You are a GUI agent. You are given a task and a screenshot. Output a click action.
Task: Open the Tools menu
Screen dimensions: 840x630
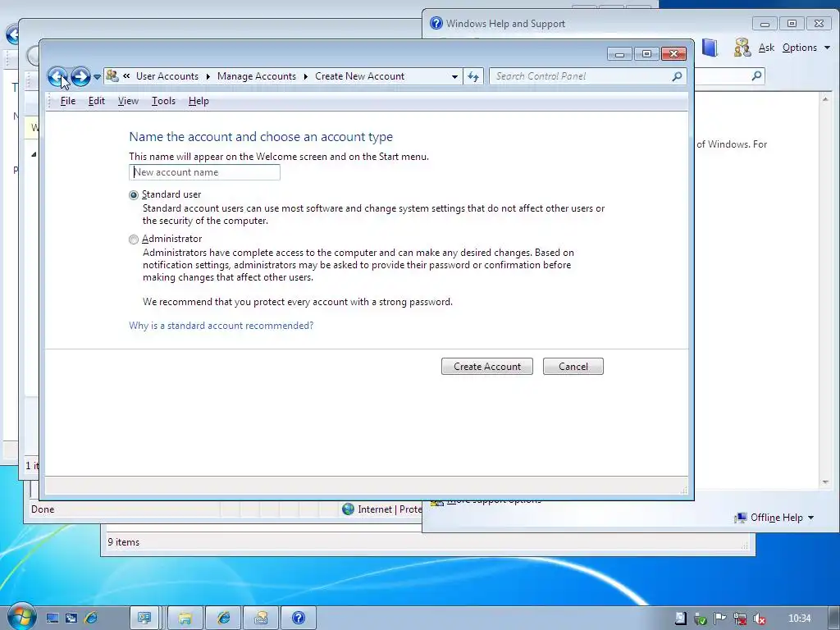point(163,101)
